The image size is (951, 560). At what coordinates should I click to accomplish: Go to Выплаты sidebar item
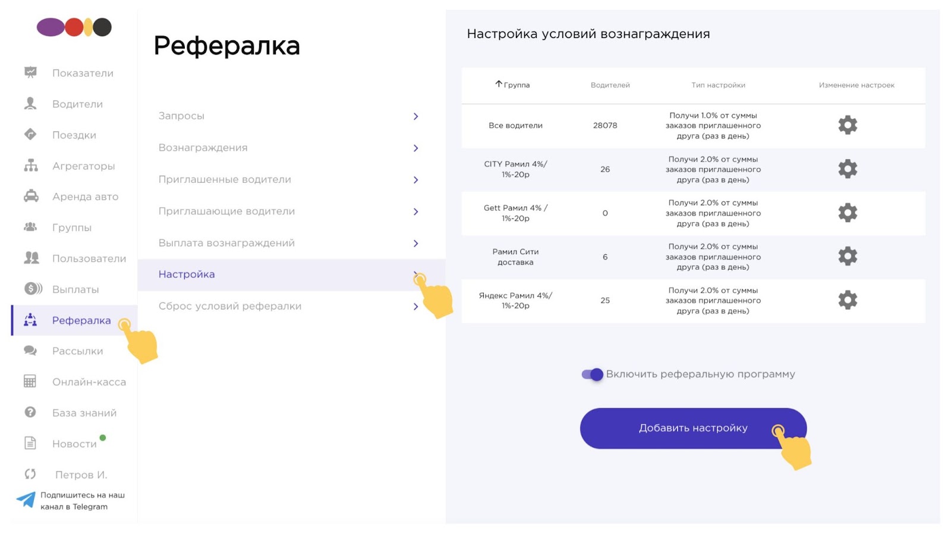click(74, 289)
